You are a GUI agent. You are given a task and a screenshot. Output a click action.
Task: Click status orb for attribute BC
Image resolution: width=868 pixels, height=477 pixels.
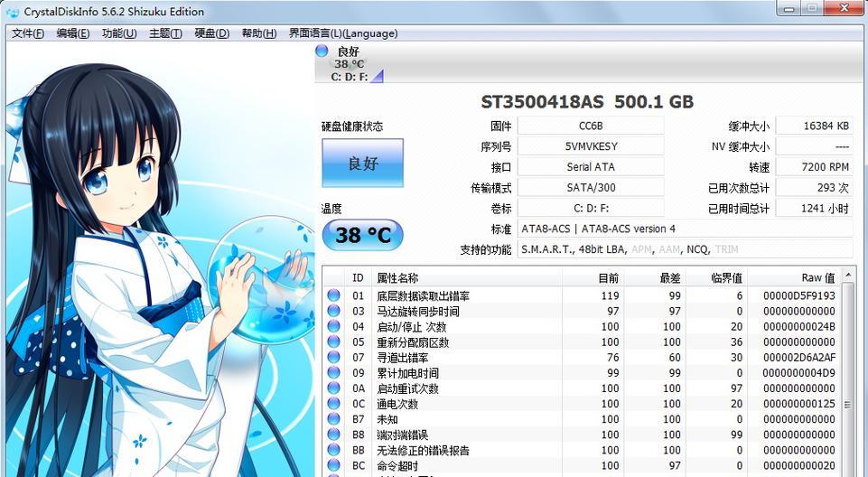point(333,466)
